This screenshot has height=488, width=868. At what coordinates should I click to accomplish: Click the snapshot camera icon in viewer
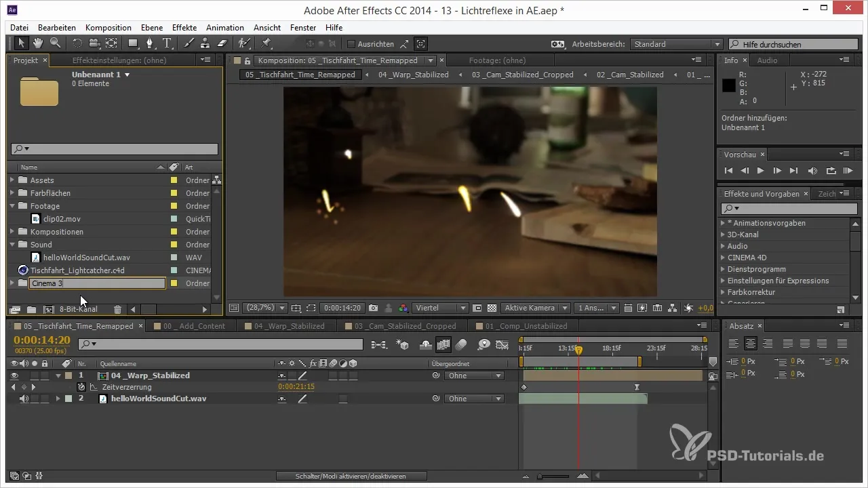click(x=373, y=308)
